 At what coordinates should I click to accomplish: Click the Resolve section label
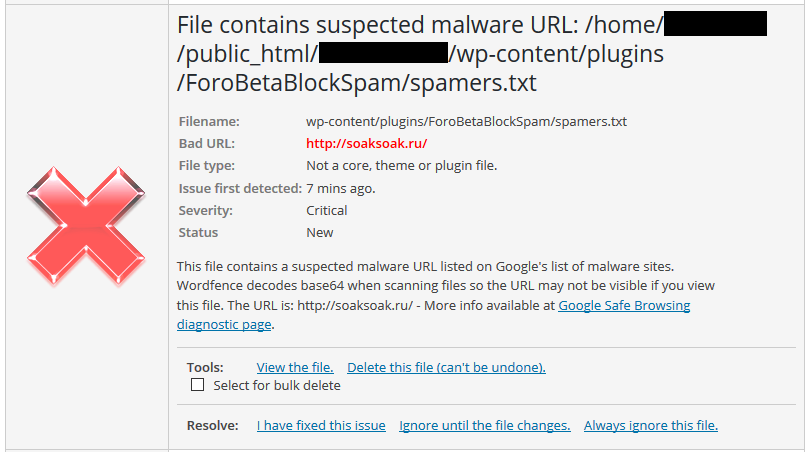213,426
